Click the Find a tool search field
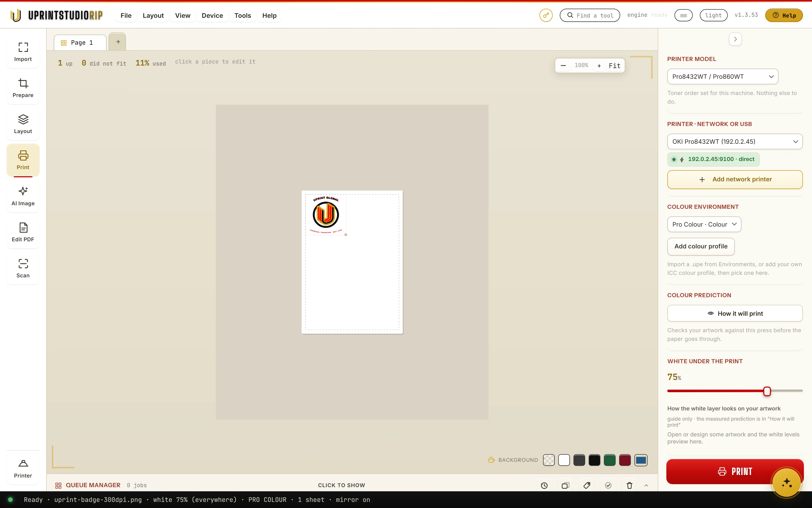The image size is (812, 508). 590,15
